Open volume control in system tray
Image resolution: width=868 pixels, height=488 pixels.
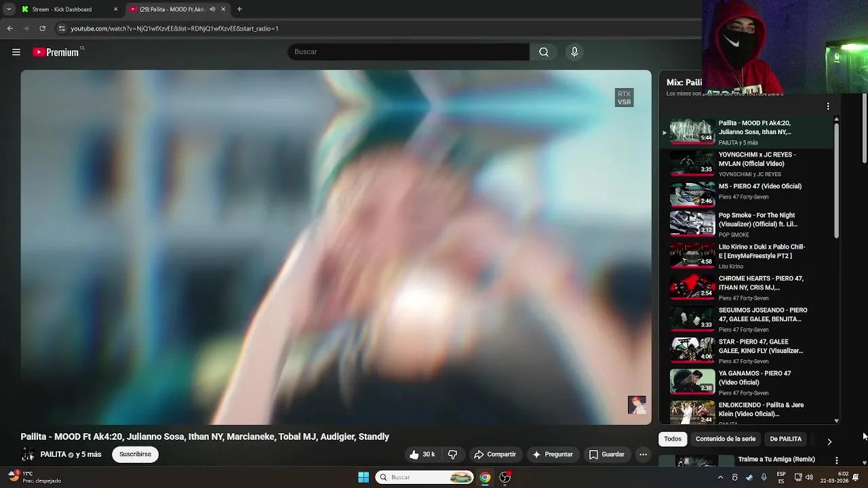(x=809, y=477)
